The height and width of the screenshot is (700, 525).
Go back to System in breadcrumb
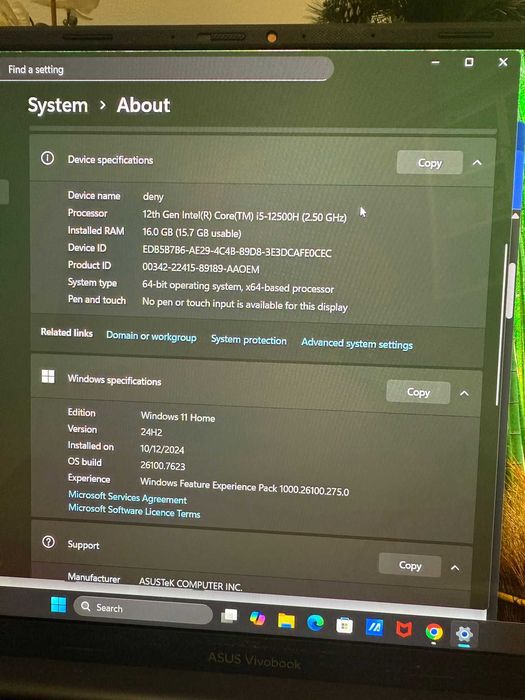[x=58, y=106]
